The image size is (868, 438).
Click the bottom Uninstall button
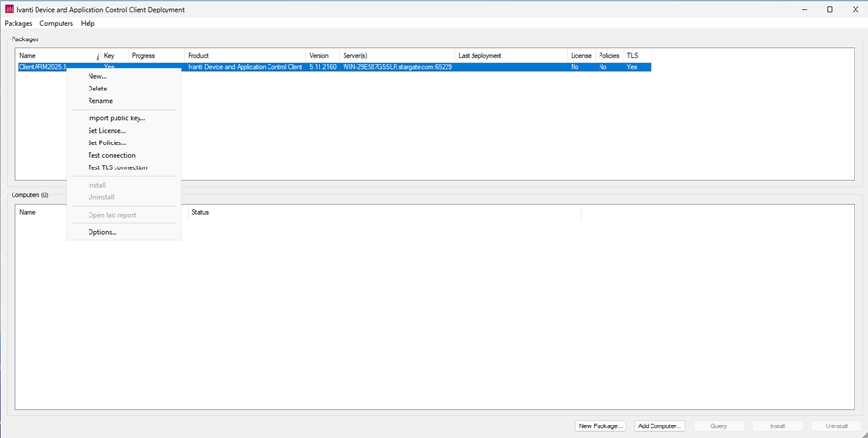coord(836,426)
